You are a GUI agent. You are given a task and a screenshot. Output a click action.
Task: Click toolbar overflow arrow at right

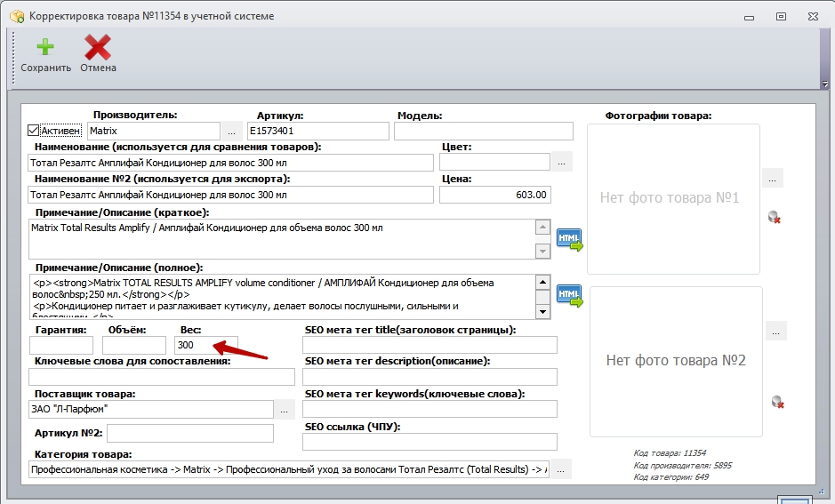coord(825,84)
